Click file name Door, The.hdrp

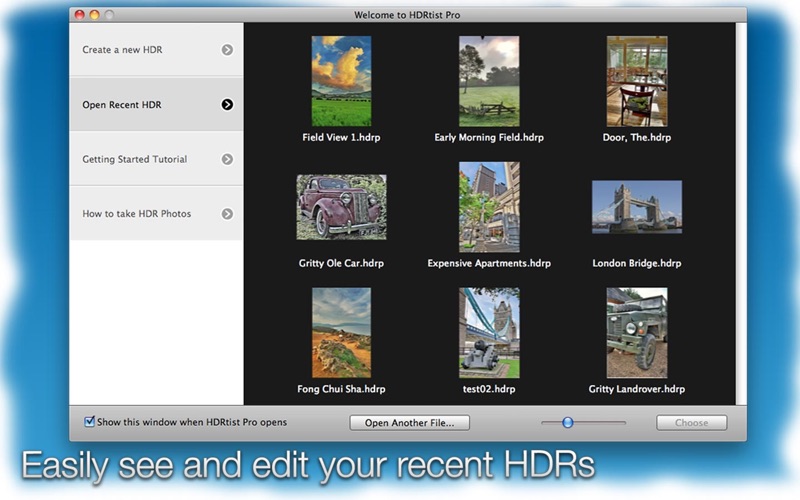click(x=637, y=137)
